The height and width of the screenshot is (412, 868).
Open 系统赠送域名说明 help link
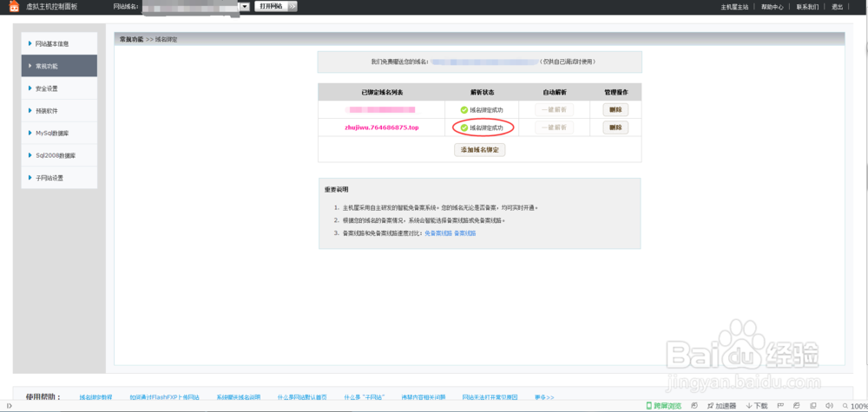pyautogui.click(x=238, y=397)
